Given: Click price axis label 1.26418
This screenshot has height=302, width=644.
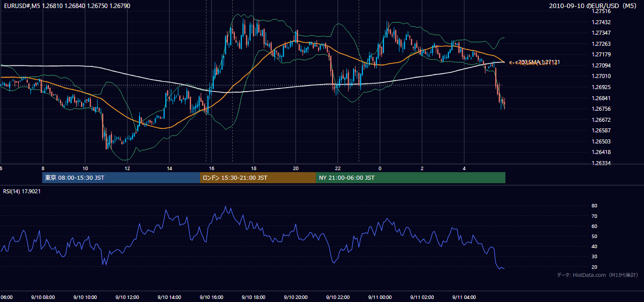Looking at the screenshot, I should pos(602,152).
